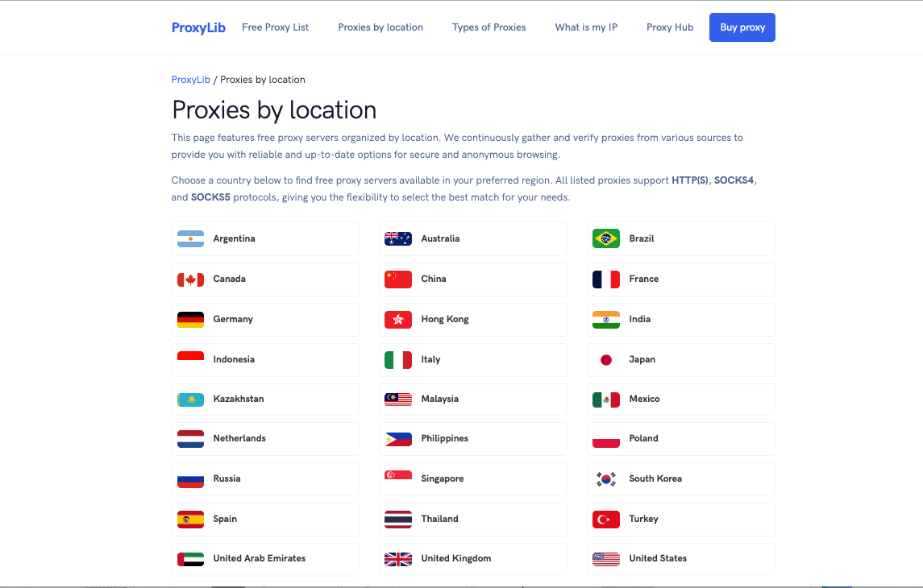Open Free Proxy List nav item
Screen dimensions: 923x588
(276, 27)
